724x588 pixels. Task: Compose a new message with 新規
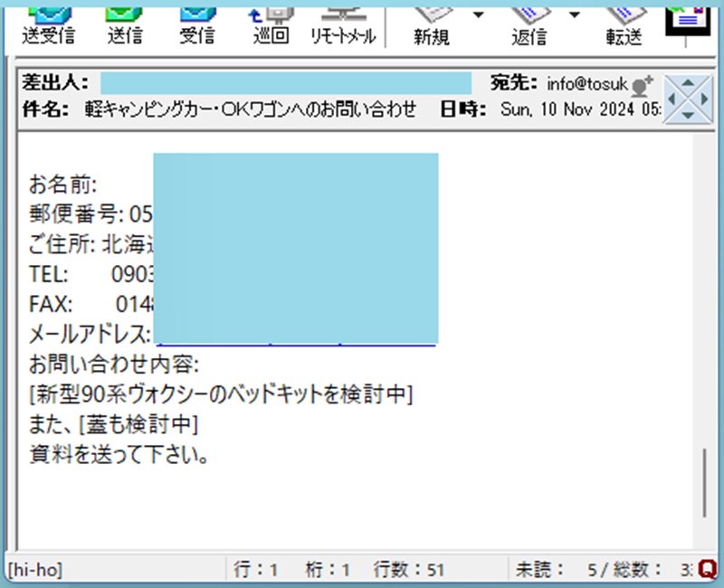click(432, 24)
